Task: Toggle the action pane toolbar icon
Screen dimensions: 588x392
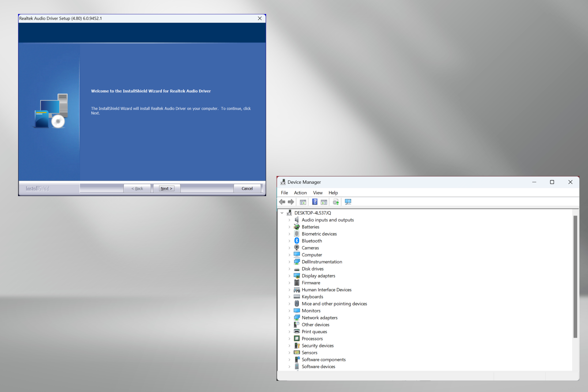Action: tap(324, 202)
